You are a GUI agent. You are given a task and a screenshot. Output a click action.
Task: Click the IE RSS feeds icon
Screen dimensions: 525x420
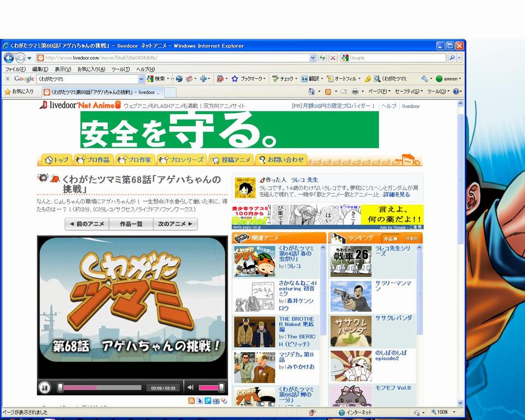(328, 91)
